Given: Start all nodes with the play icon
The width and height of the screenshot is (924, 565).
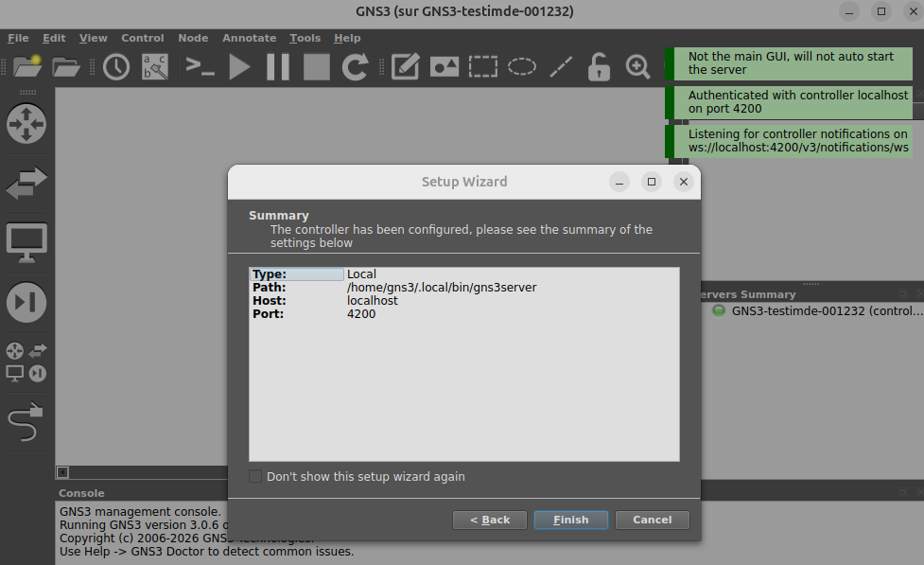Looking at the screenshot, I should [239, 66].
